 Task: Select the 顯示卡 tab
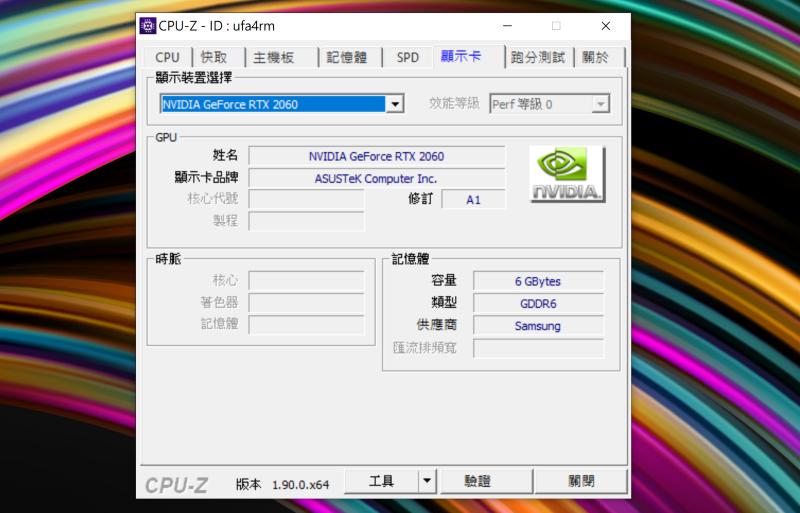click(461, 56)
